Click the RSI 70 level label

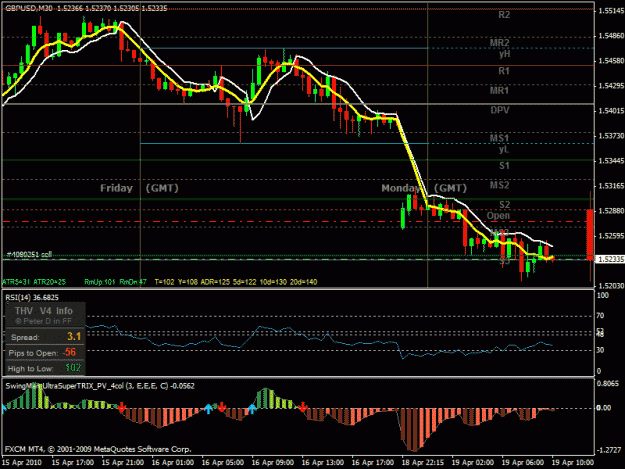pos(600,316)
